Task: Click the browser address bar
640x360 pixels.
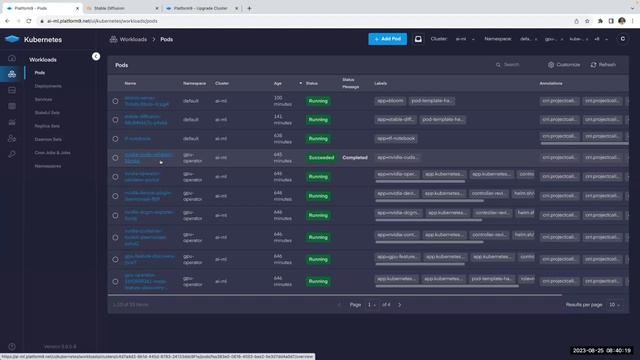Action: (x=302, y=21)
